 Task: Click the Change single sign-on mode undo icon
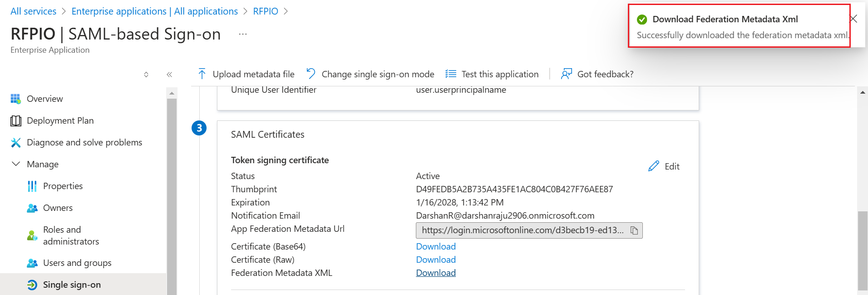(x=311, y=74)
